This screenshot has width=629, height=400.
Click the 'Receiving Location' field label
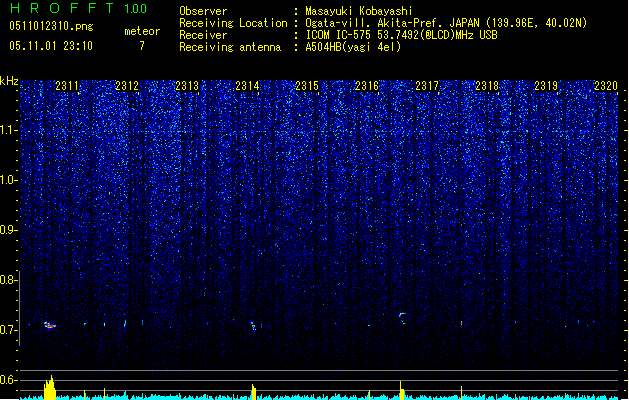click(233, 23)
